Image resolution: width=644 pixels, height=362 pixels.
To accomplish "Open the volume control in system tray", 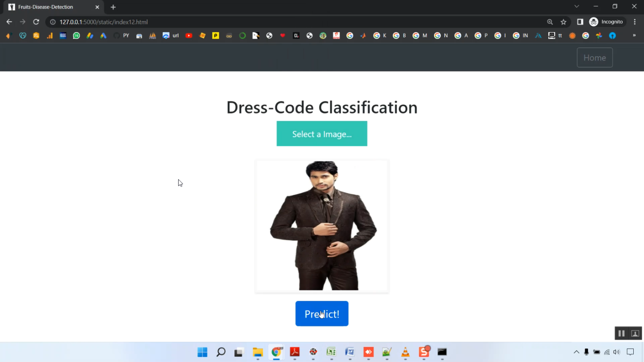I will (617, 352).
